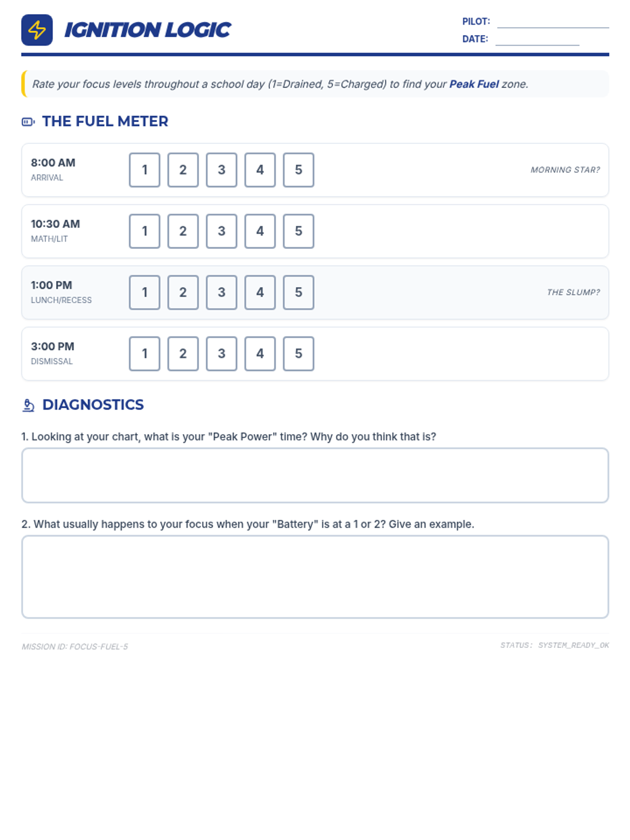
Task: Click the Date entry line
Action: coord(537,40)
